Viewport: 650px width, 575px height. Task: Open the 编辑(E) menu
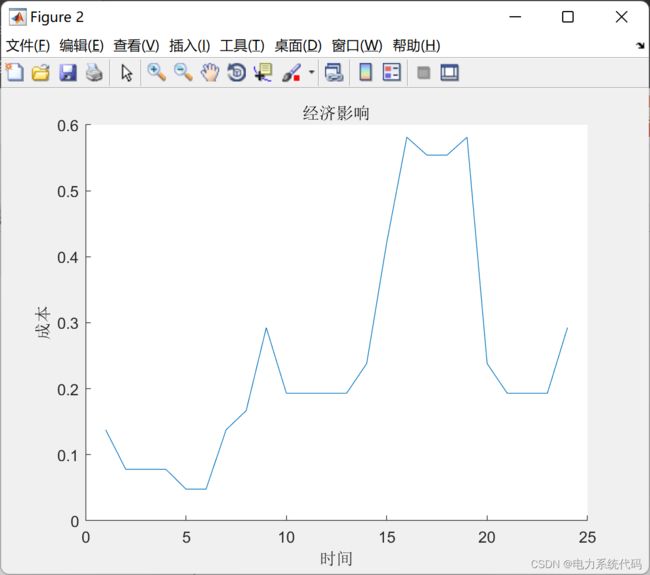click(x=81, y=46)
